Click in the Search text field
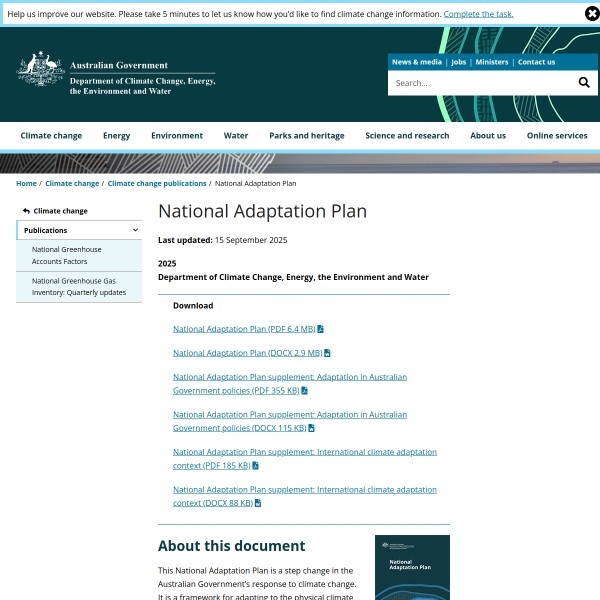600x600 pixels. (478, 83)
